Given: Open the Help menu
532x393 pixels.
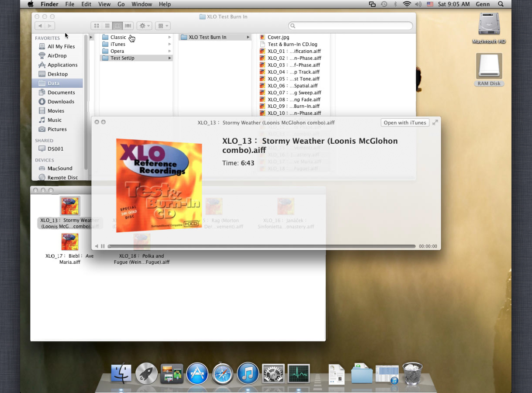Looking at the screenshot, I should pos(165,4).
